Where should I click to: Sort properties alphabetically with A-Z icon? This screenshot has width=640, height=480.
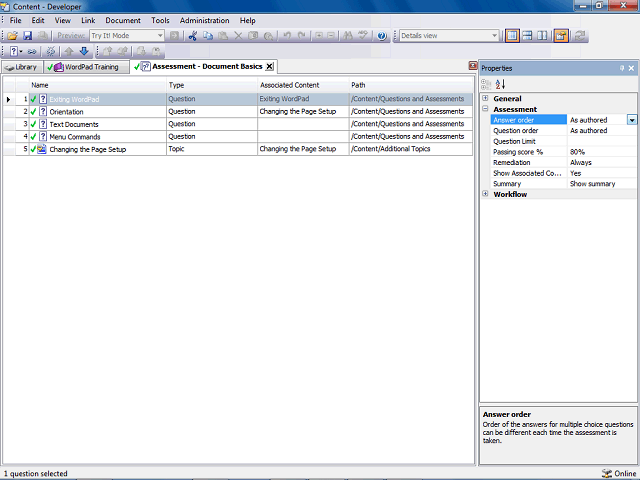(x=500, y=84)
